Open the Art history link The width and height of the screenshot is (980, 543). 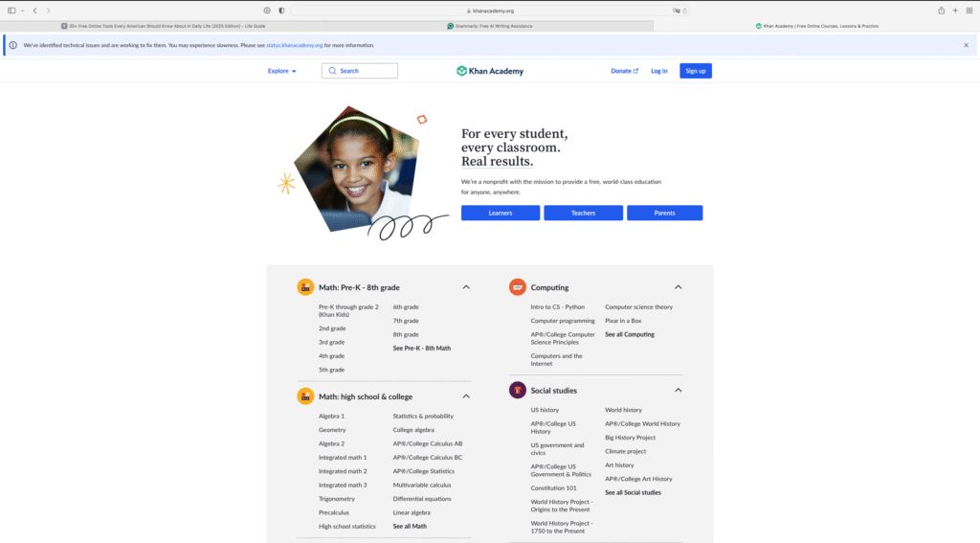[619, 464]
